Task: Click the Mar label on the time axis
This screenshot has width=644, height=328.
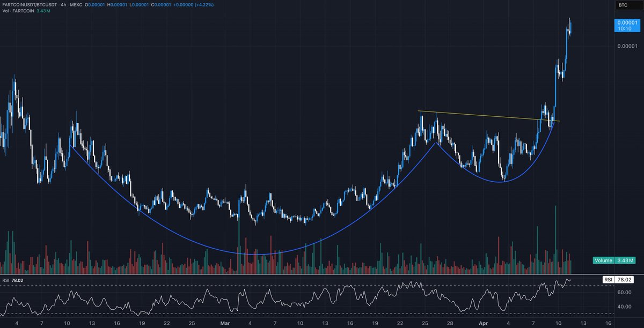Action: [x=224, y=323]
